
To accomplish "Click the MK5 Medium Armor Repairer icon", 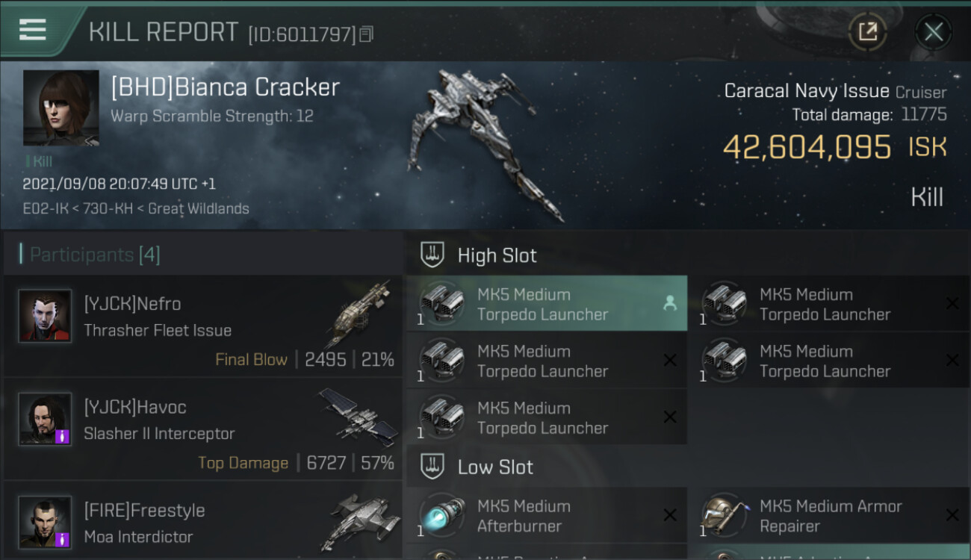I will [x=725, y=516].
